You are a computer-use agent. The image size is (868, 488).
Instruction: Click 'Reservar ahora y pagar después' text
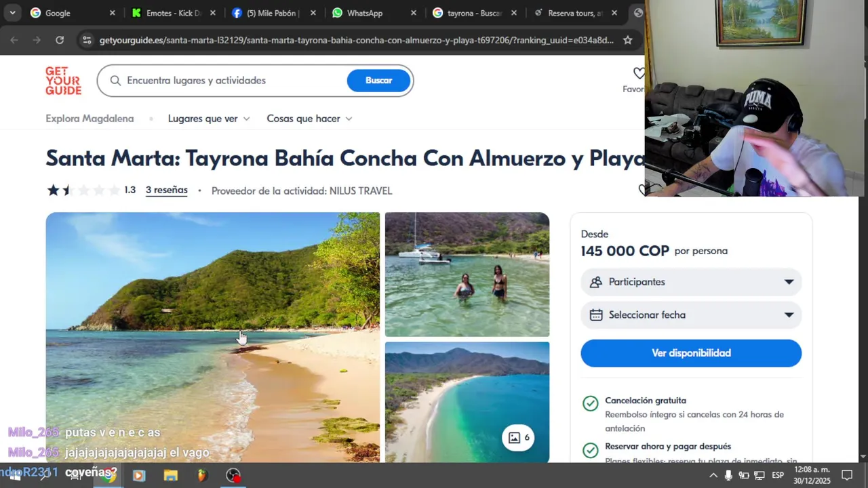point(668,447)
